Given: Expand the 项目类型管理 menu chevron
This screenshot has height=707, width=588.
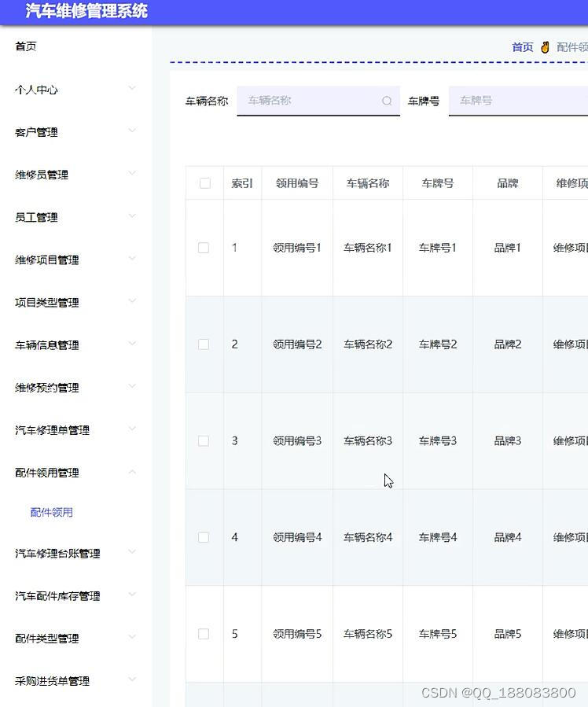Looking at the screenshot, I should coord(132,300).
